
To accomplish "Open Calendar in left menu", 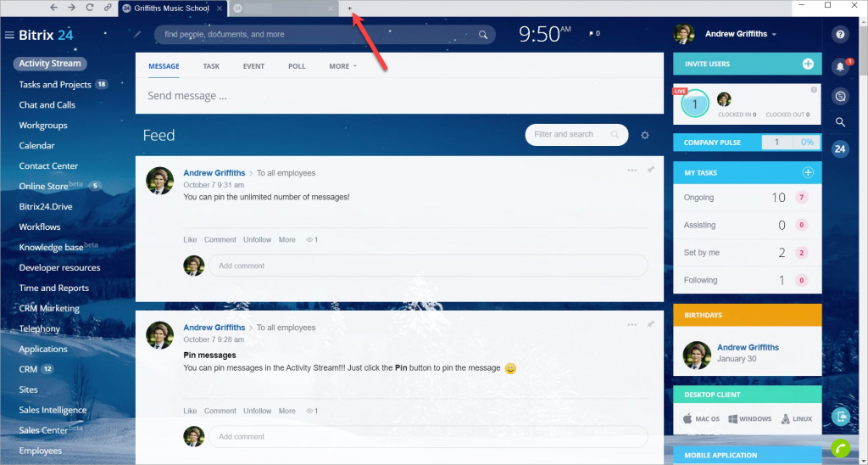I will 36,145.
